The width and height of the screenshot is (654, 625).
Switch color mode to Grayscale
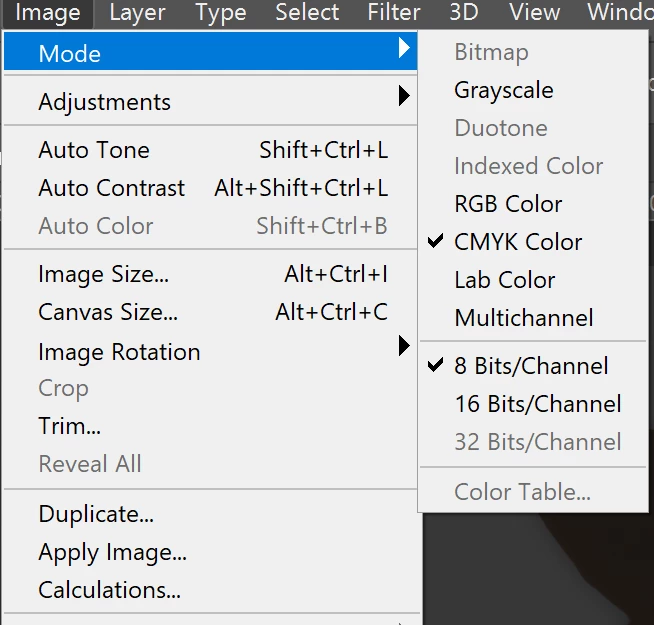point(503,90)
